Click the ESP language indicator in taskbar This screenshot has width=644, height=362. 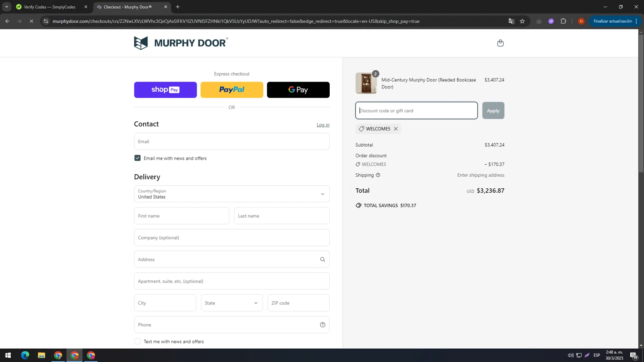pyautogui.click(x=597, y=355)
